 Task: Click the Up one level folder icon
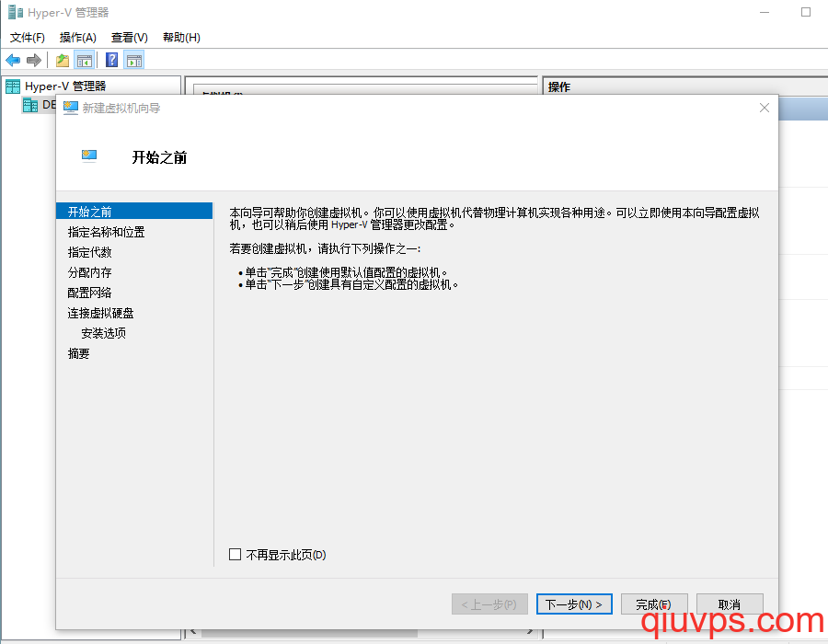click(x=63, y=60)
